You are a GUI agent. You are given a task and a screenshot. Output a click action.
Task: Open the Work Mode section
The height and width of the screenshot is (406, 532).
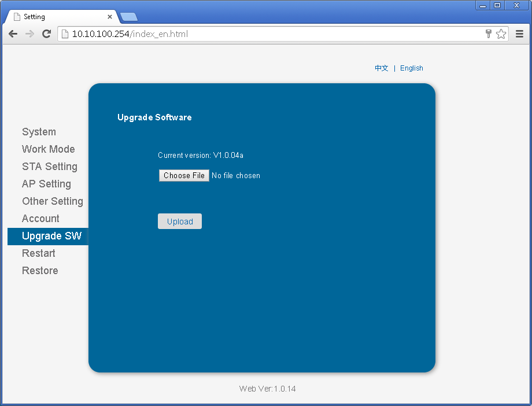pos(48,149)
